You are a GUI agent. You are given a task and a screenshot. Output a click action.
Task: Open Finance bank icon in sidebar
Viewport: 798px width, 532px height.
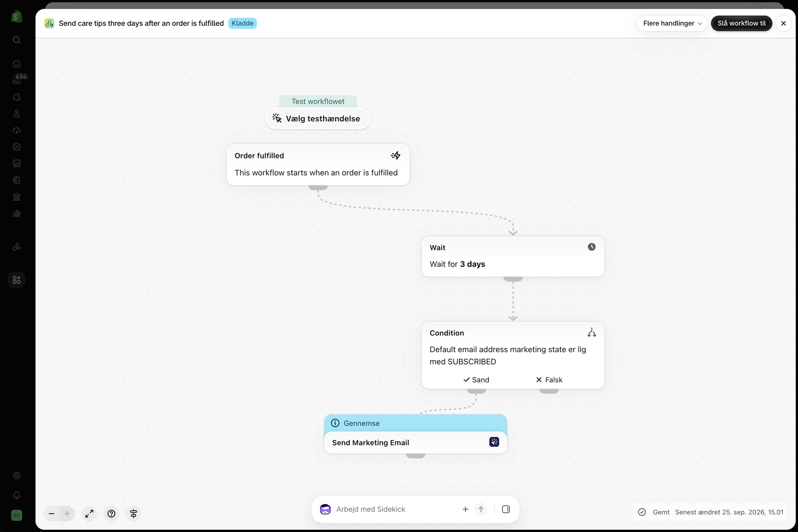17,197
